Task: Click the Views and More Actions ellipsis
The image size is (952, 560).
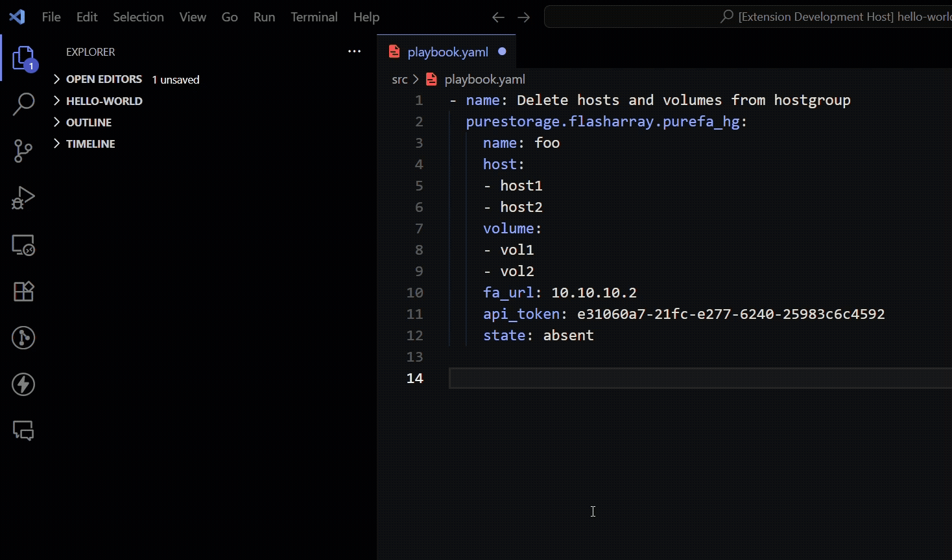Action: pyautogui.click(x=354, y=51)
